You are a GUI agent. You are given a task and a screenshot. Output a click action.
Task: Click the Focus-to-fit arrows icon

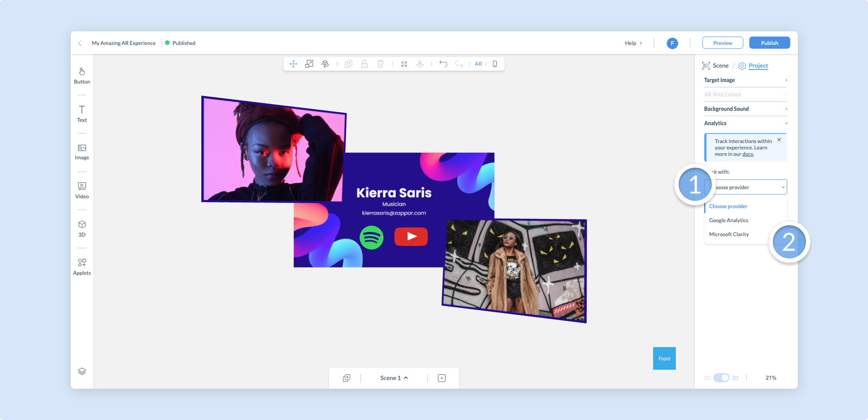pyautogui.click(x=404, y=64)
